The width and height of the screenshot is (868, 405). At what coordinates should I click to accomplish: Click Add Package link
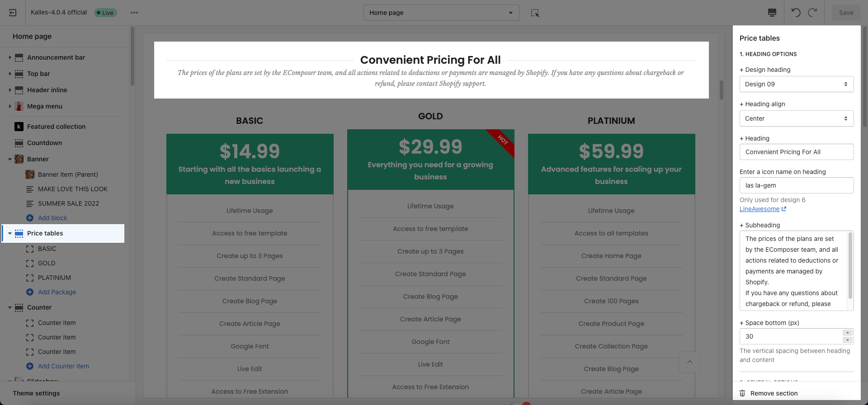point(57,292)
